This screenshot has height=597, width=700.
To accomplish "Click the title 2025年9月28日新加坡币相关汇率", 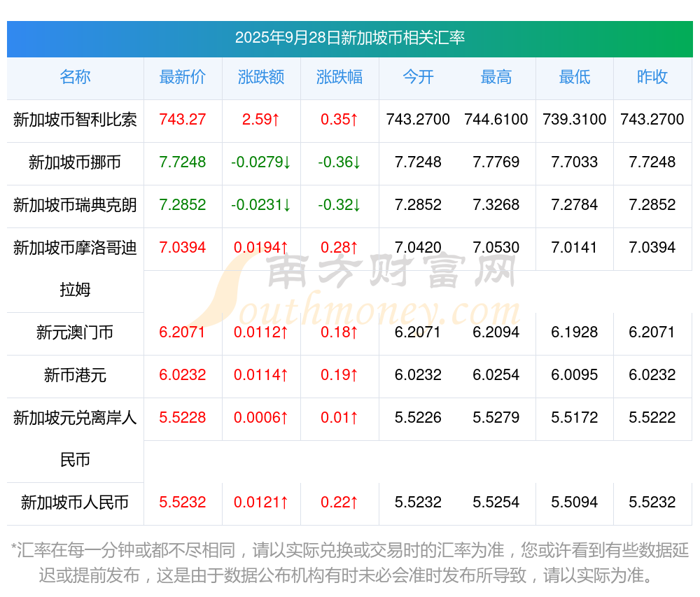I will 349,38.
